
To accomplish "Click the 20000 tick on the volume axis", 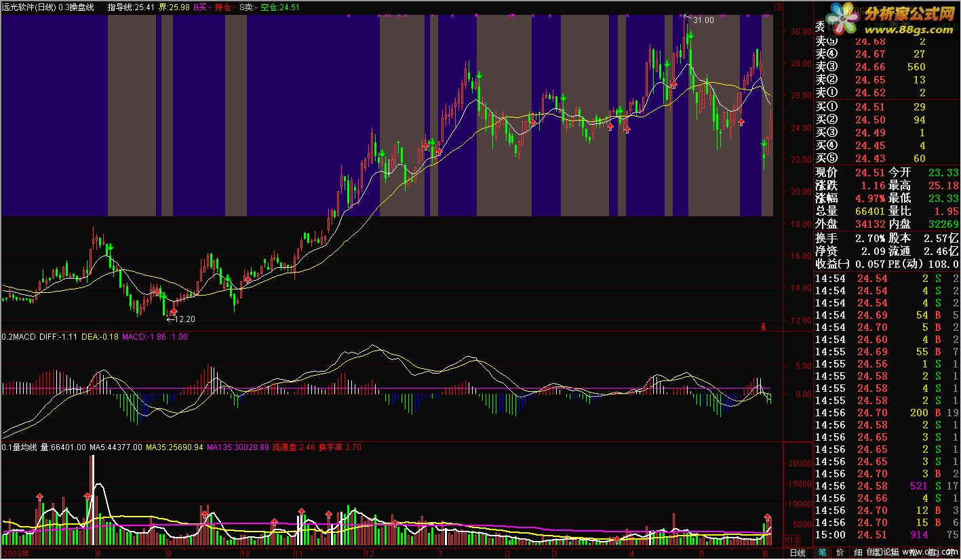I will pos(798,462).
